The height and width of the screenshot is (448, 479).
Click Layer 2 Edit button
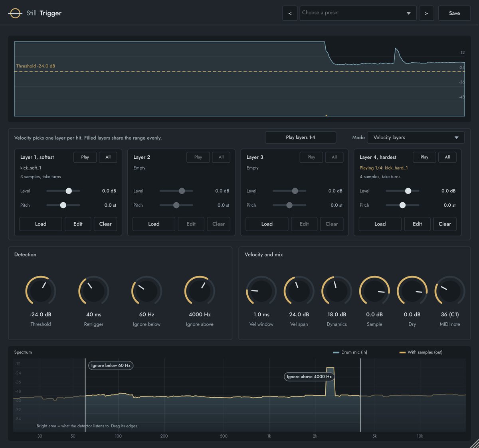coord(191,224)
